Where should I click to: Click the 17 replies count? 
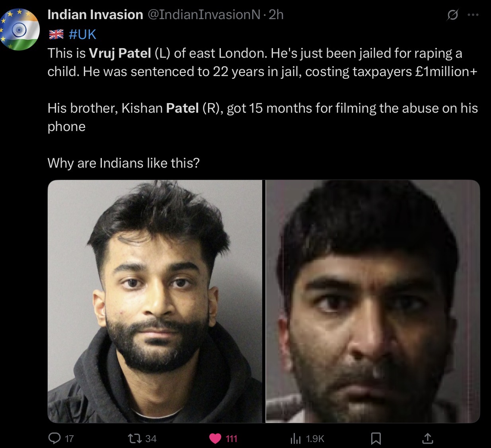69,439
